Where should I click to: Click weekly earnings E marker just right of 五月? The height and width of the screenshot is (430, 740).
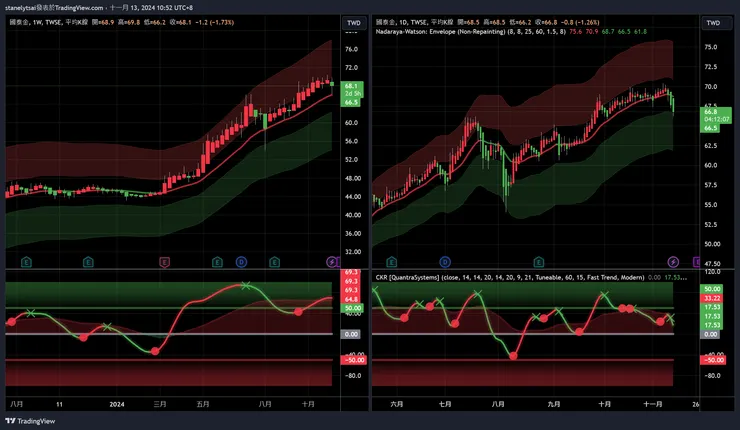click(x=217, y=262)
